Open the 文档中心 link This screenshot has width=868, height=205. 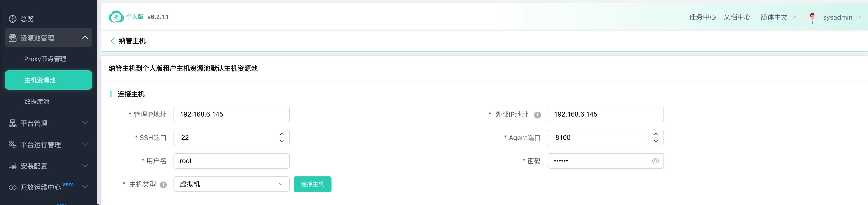[x=737, y=17]
